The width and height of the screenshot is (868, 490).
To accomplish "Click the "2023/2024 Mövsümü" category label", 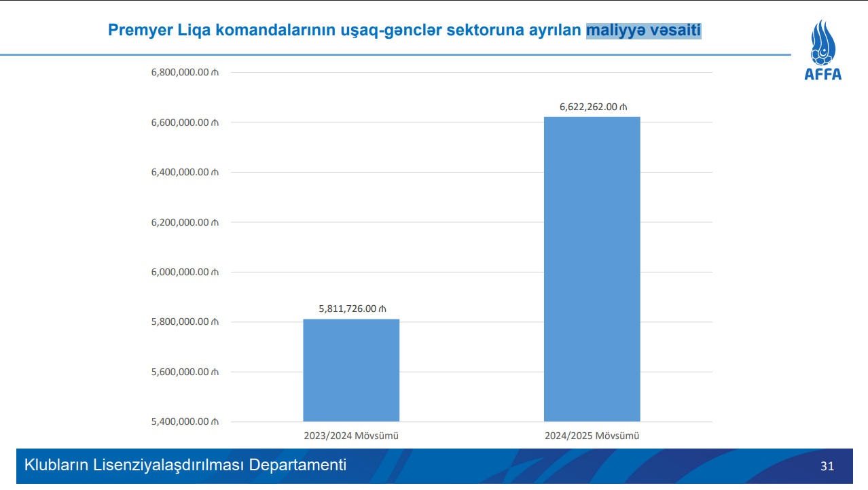I will tap(350, 436).
